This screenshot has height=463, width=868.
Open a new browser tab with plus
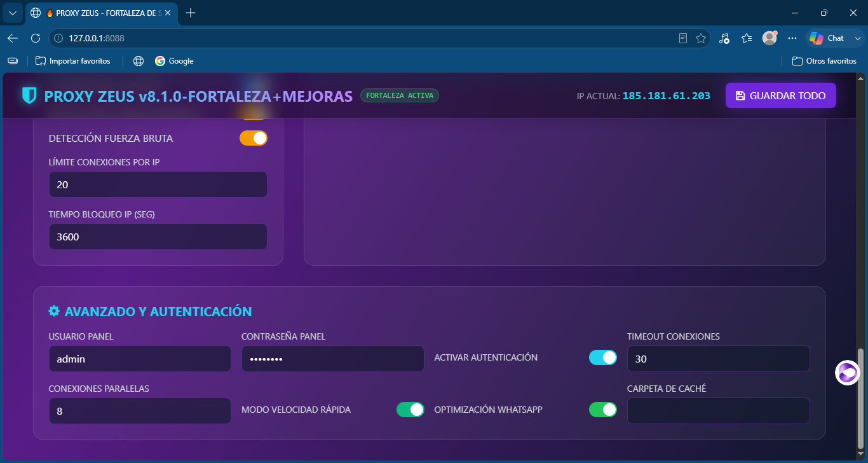(191, 13)
